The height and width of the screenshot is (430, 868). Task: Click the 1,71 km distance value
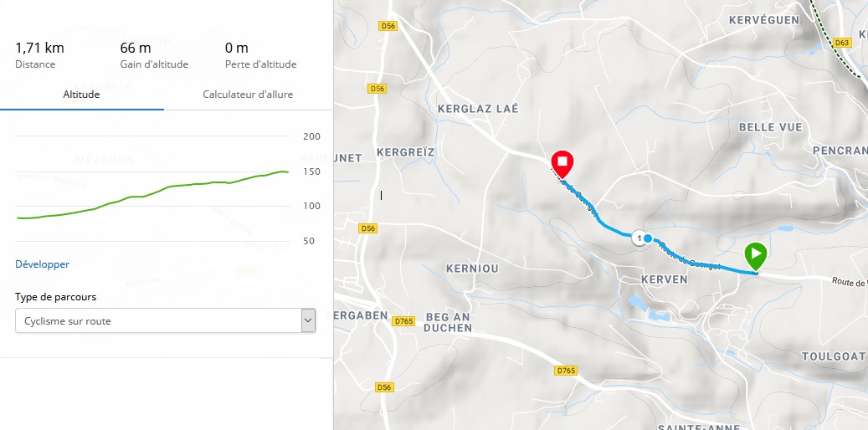click(x=39, y=48)
